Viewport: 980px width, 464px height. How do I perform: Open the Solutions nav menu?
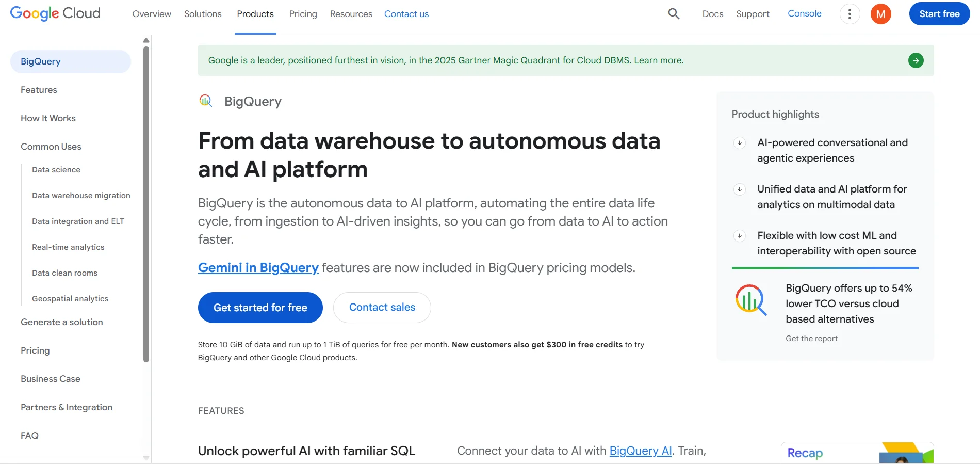click(203, 14)
